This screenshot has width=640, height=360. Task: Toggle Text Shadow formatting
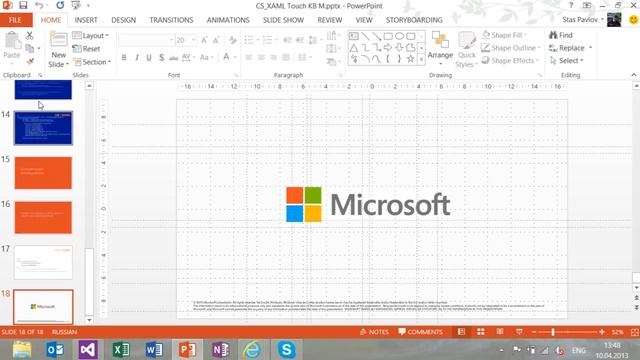pyautogui.click(x=162, y=58)
